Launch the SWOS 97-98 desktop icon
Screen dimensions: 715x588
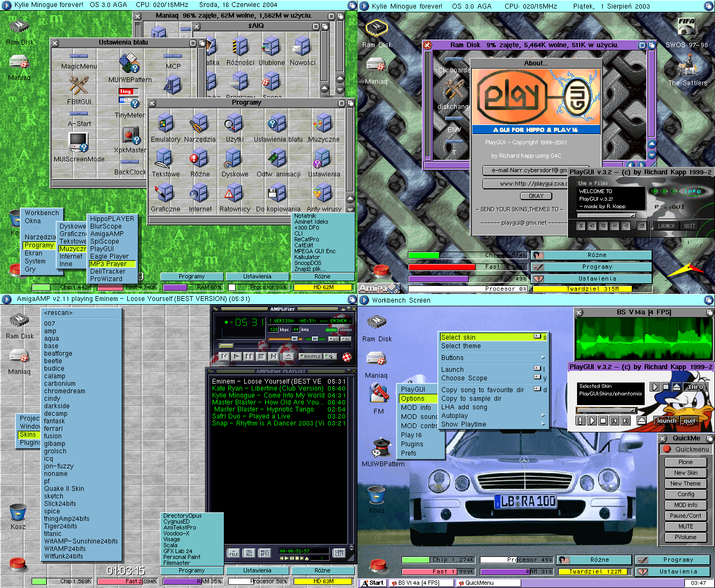coord(687,32)
